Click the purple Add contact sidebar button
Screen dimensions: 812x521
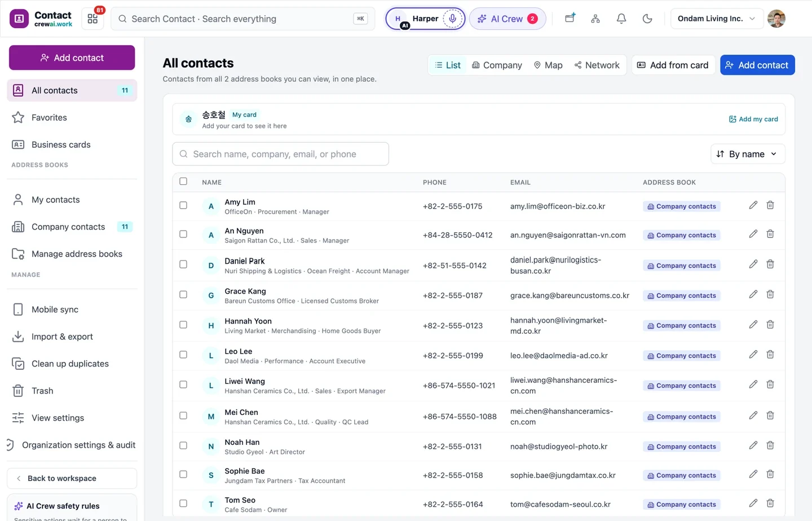click(72, 58)
